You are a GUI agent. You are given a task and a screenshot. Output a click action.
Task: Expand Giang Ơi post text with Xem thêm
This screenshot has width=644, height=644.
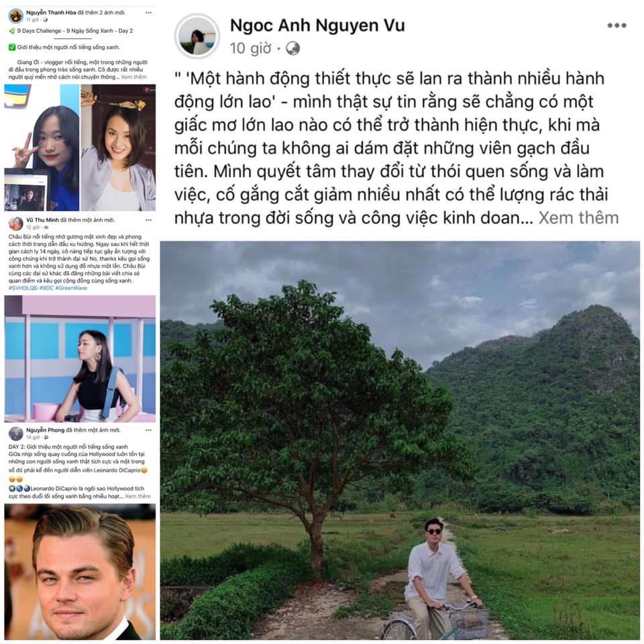tap(134, 77)
